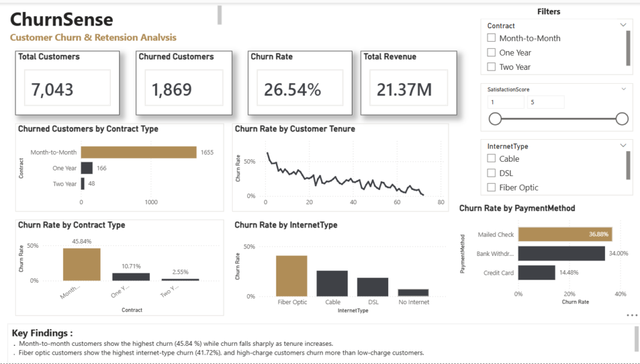Image resolution: width=640 pixels, height=364 pixels.
Task: Select the 45.84% churn rate column
Action: (82, 264)
